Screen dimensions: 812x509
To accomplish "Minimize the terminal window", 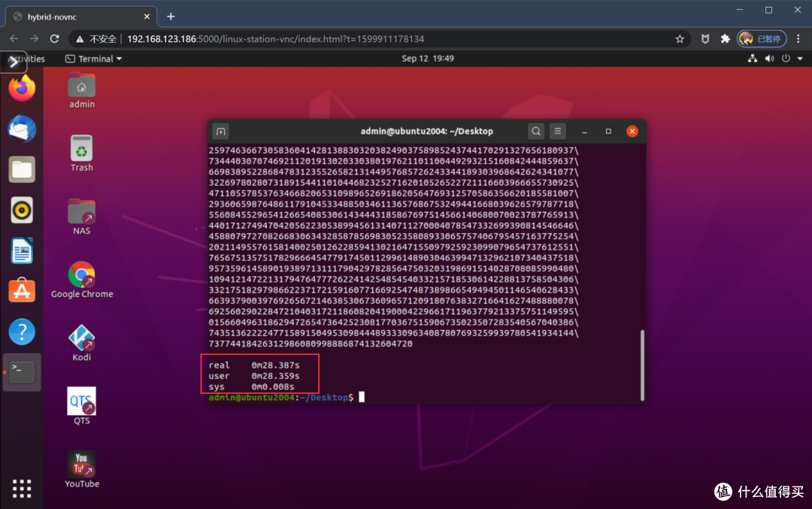I will click(x=585, y=132).
